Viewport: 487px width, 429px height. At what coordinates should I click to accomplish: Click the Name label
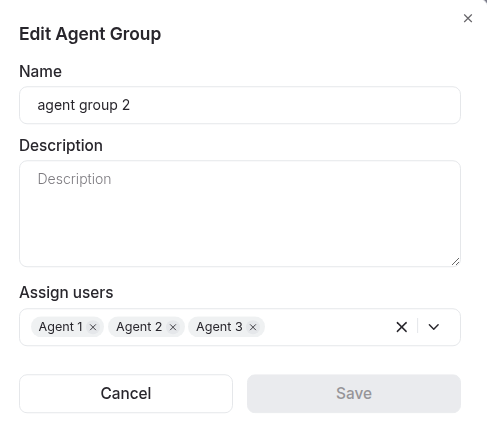point(40,71)
